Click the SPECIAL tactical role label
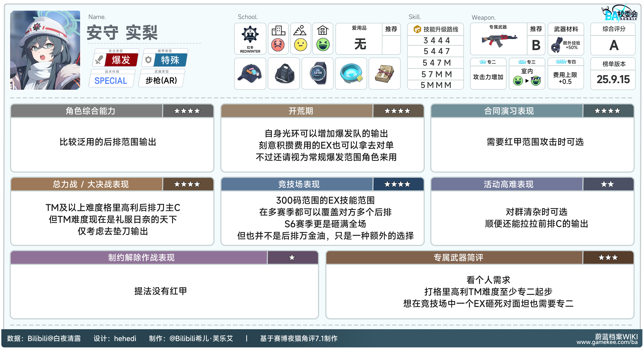This screenshot has height=349, width=644. [x=111, y=81]
